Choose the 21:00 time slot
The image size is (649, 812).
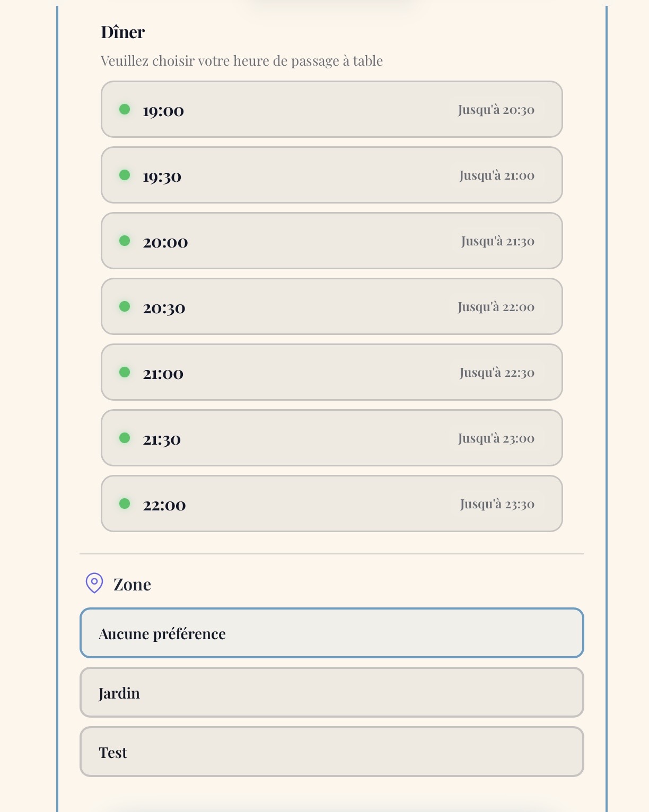[x=331, y=372]
